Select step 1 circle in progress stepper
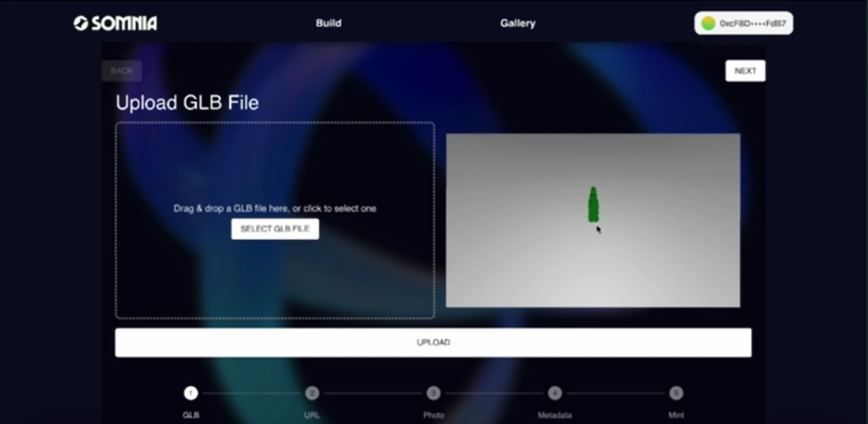 pyautogui.click(x=191, y=393)
